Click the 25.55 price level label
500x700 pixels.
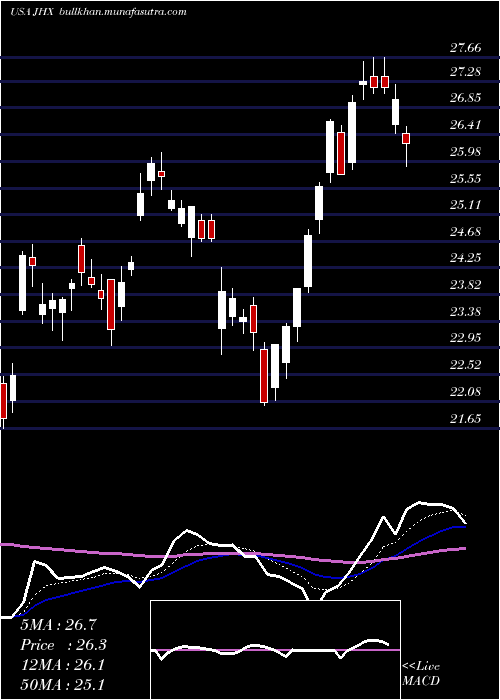click(466, 179)
